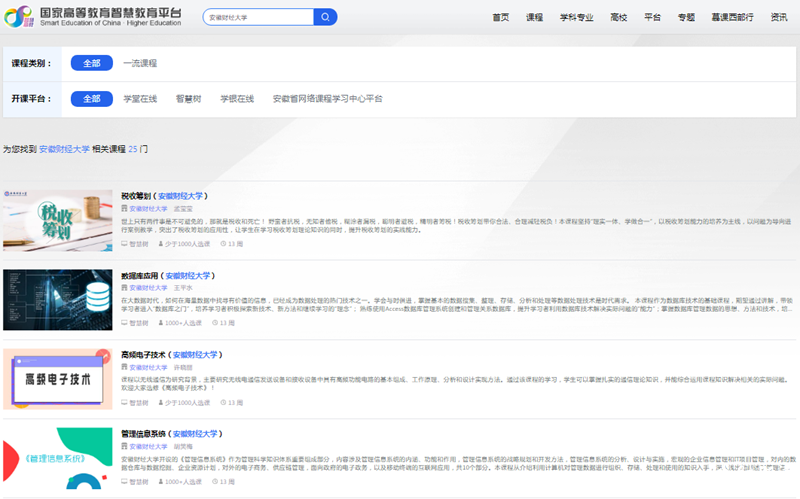The image size is (800, 499).
Task: Filter course category by 一流课程
Action: coord(140,63)
